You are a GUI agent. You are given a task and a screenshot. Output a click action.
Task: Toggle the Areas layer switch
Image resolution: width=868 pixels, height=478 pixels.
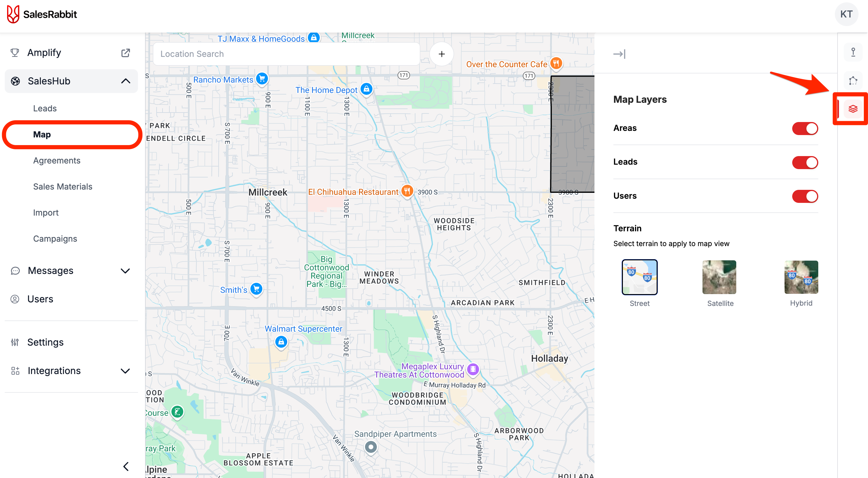pos(805,129)
